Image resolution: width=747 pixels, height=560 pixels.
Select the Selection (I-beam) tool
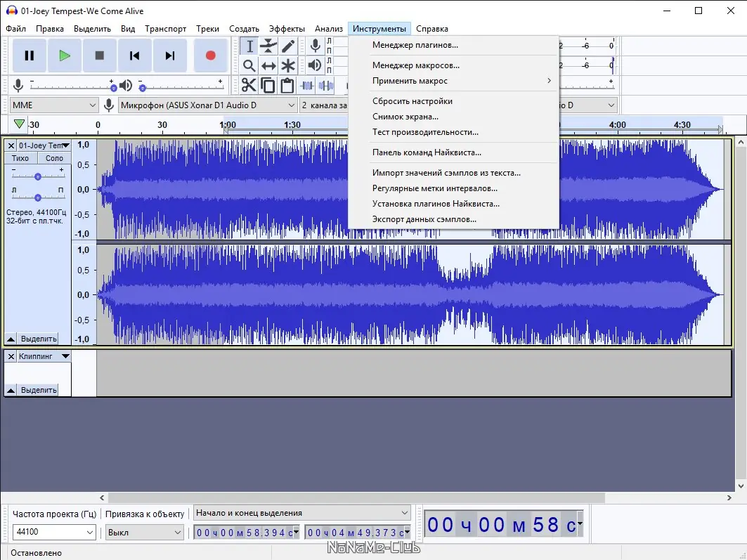pyautogui.click(x=249, y=46)
